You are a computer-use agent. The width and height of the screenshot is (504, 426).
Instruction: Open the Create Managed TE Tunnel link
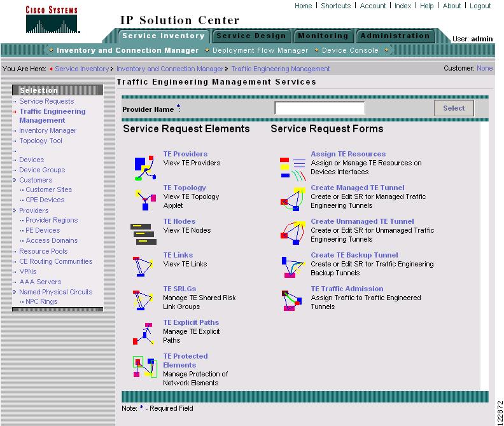coord(358,188)
